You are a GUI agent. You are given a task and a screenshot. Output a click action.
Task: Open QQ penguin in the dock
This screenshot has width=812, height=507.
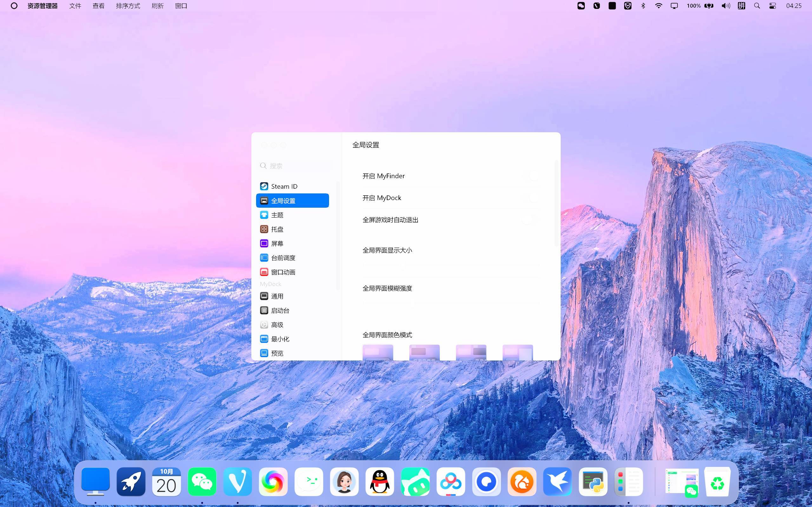(380, 482)
